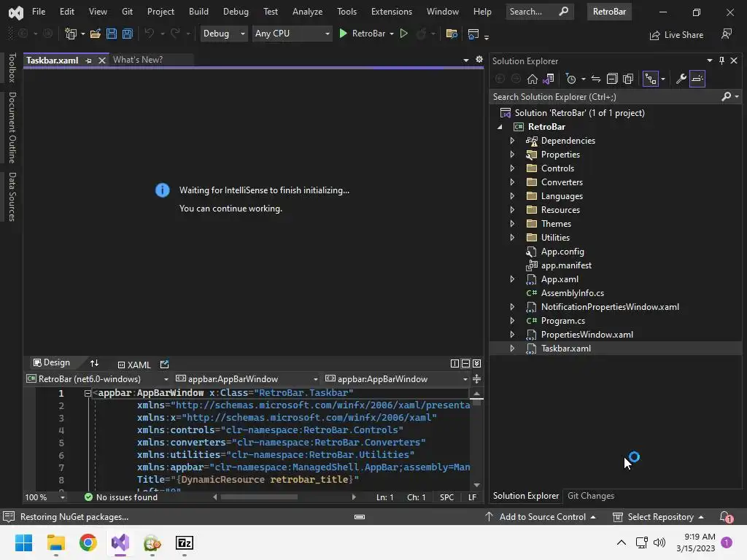Expand the Controls folder

click(x=512, y=168)
